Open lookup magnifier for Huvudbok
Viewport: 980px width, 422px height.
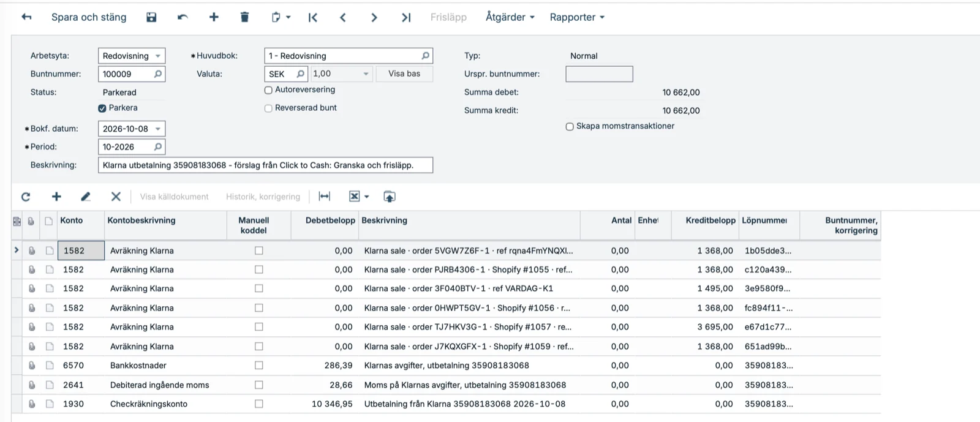point(426,56)
